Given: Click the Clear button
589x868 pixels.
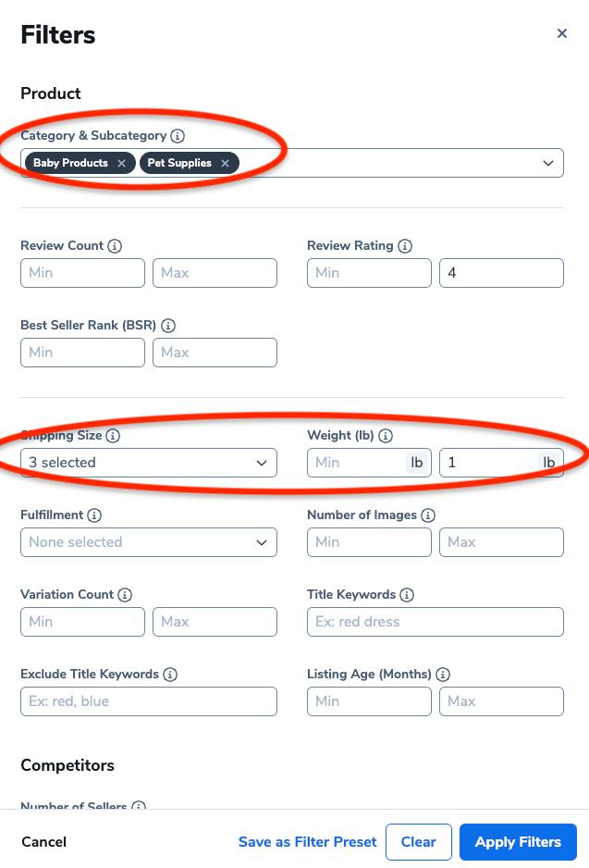Looking at the screenshot, I should pos(419,842).
